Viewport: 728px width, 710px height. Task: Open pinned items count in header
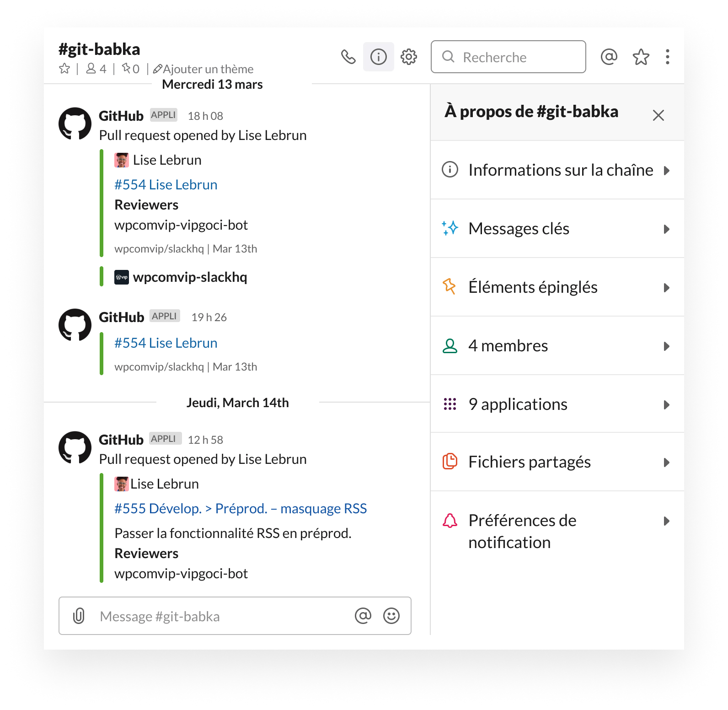click(x=131, y=69)
